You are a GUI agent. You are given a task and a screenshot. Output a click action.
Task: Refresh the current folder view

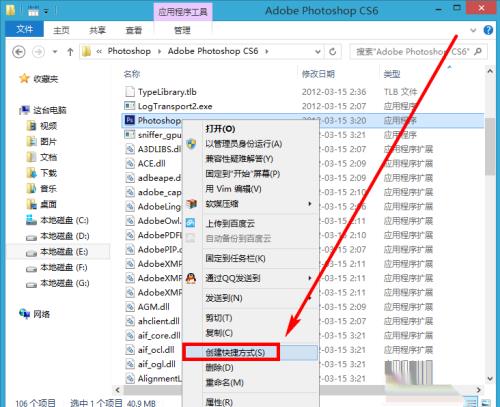pyautogui.click(x=332, y=52)
